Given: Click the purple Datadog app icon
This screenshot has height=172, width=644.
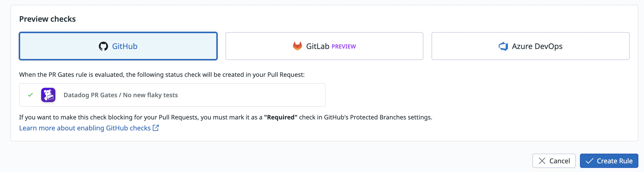Looking at the screenshot, I should [x=48, y=95].
